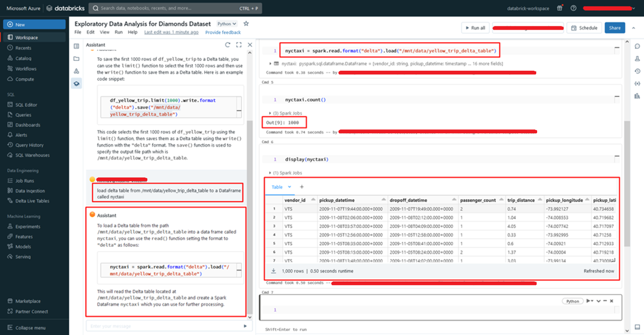This screenshot has width=644, height=335.
Task: Open the File menu
Action: coord(78,32)
